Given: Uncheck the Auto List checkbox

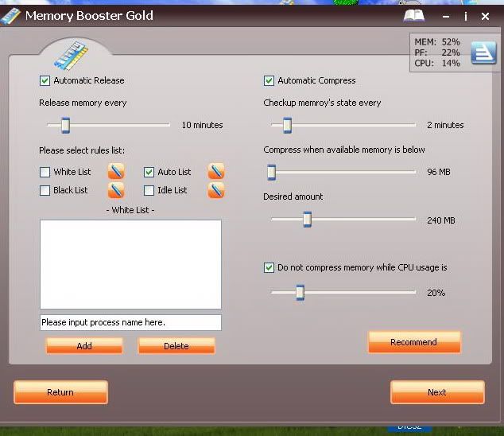Looking at the screenshot, I should pyautogui.click(x=149, y=172).
